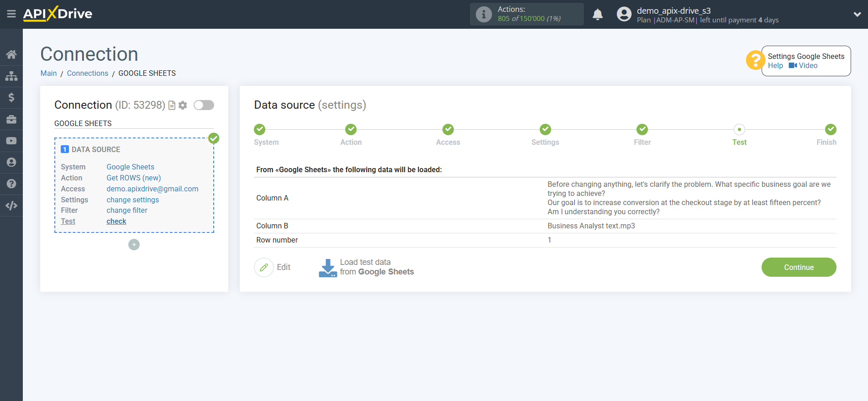Screen dimensions: 868x401
Task: Click the check test link
Action: point(116,221)
